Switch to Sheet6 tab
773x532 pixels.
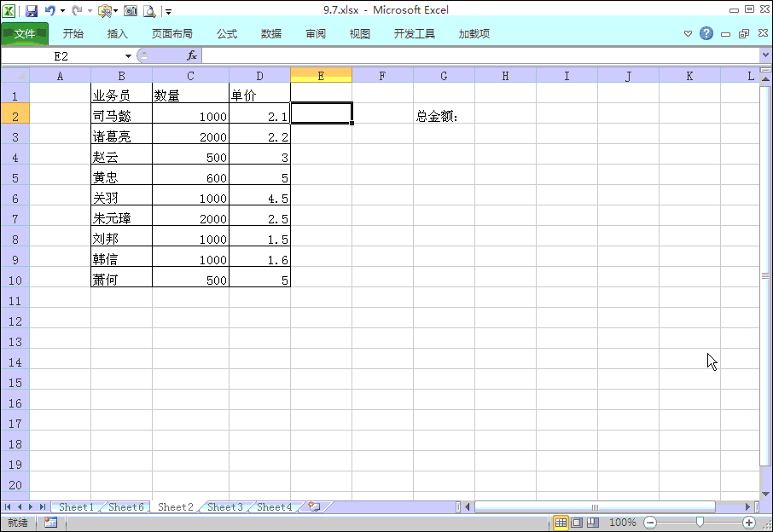[125, 507]
